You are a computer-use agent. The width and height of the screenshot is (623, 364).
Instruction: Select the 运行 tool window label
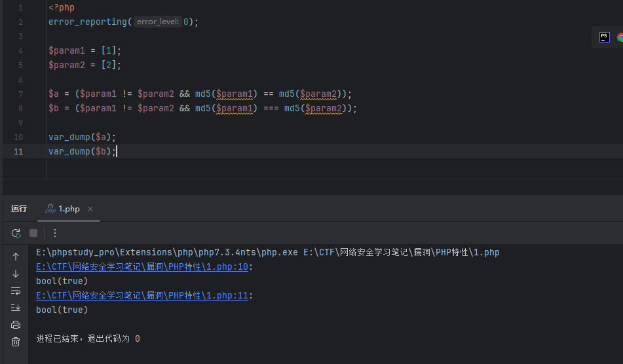point(19,209)
